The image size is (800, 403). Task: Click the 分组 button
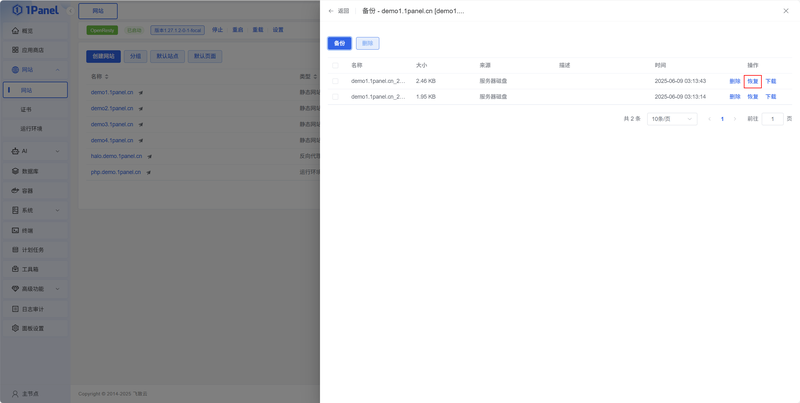click(x=135, y=57)
